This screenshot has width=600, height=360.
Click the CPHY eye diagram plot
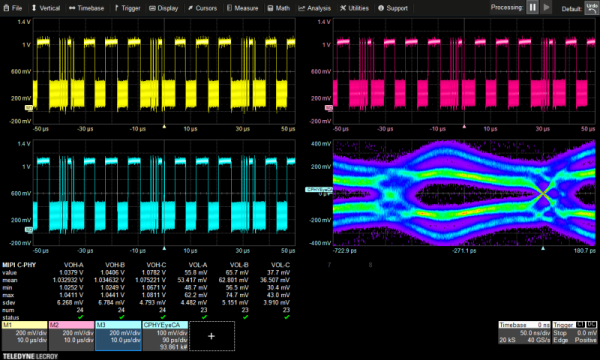point(464,192)
